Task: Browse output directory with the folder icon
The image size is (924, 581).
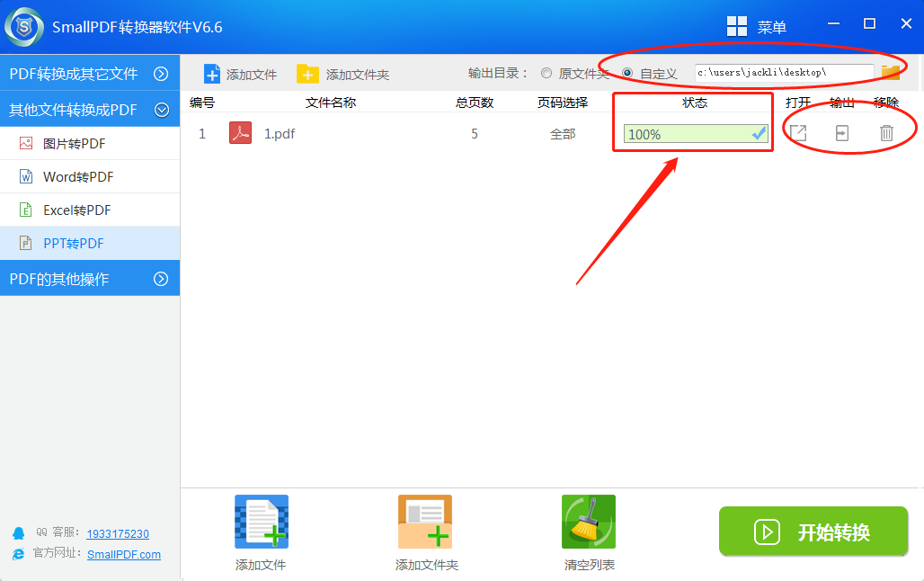Action: (890, 73)
